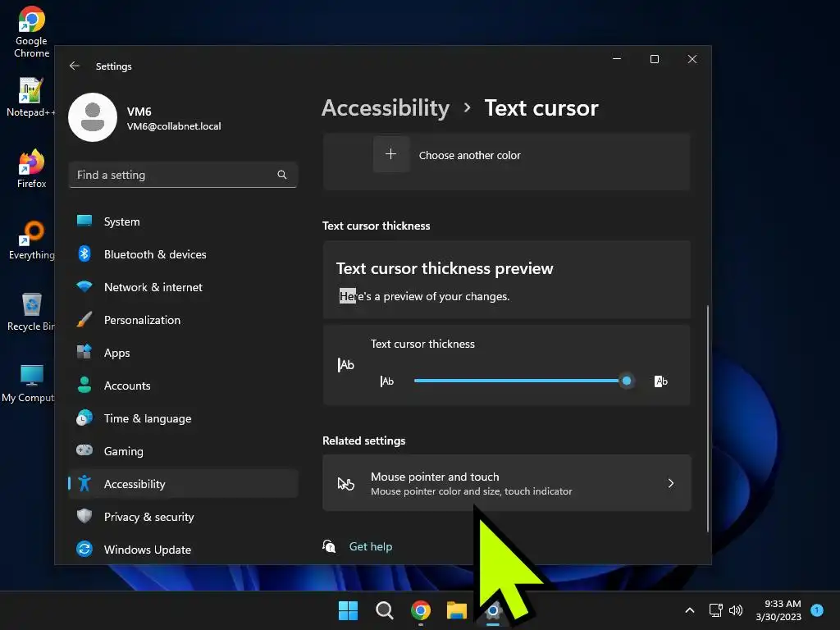Select Accounts in the Settings sidebar
The image size is (840, 630).
[183, 386]
